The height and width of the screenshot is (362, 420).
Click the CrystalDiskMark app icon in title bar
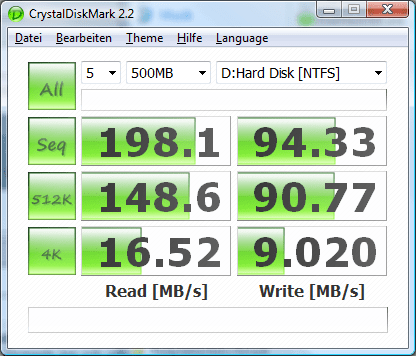(16, 14)
